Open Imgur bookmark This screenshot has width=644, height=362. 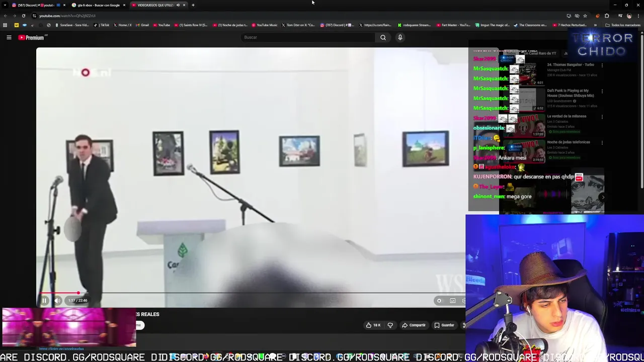492,25
